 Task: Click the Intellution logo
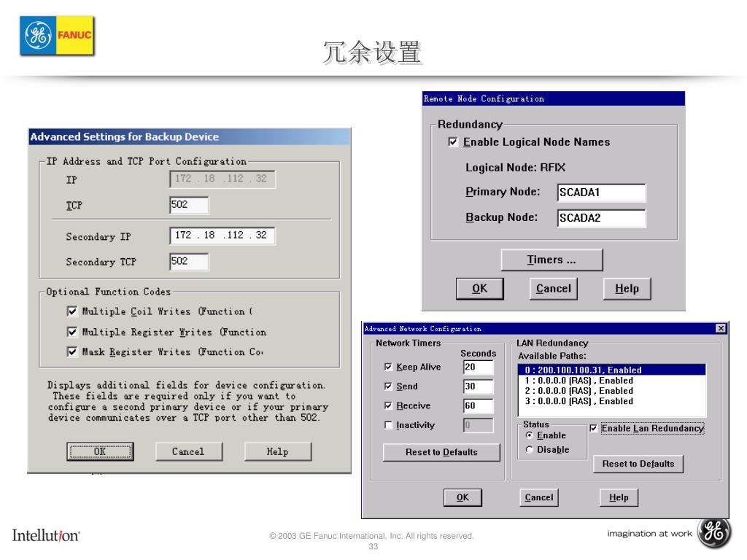click(x=46, y=535)
